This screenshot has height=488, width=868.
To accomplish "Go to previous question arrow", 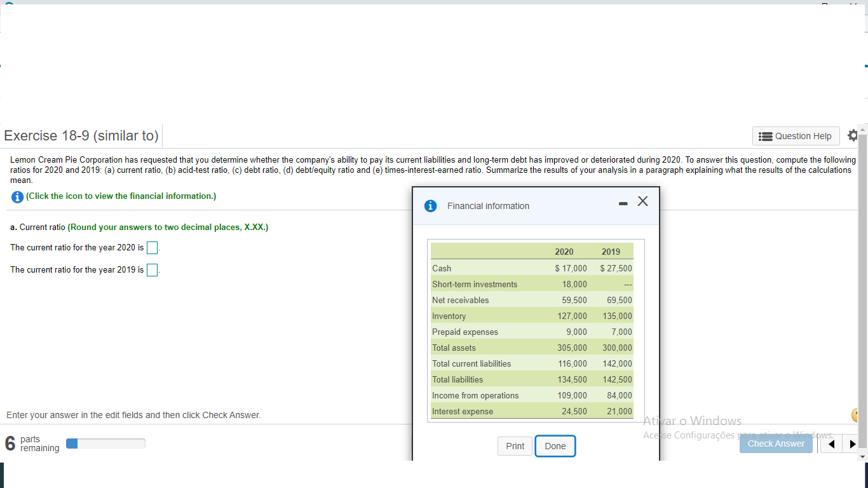I will click(x=831, y=444).
